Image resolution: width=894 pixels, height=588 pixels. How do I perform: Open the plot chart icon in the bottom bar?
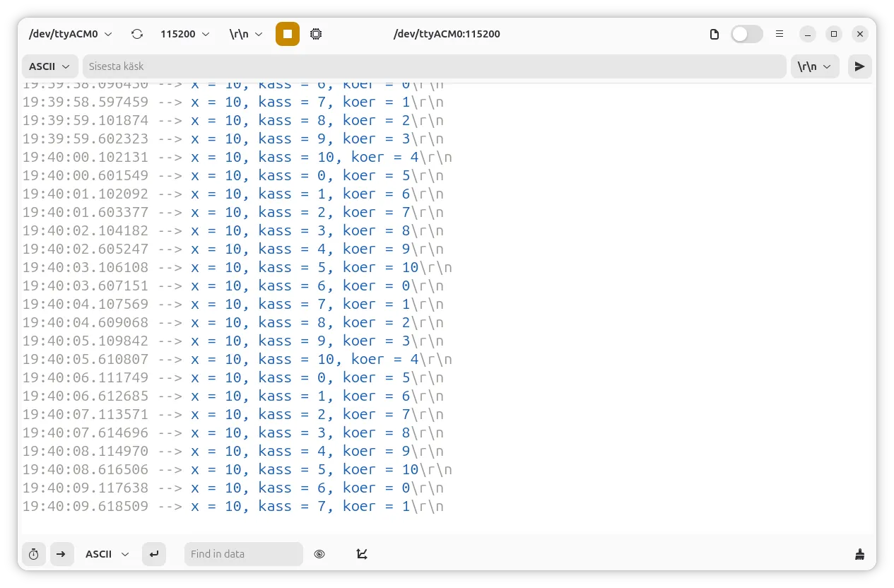362,554
